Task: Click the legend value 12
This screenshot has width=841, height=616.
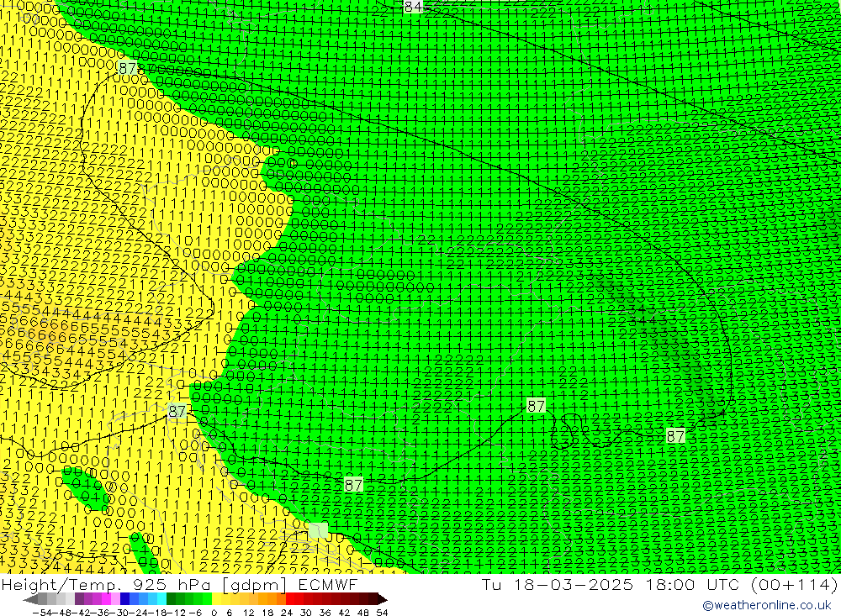Action: 248,613
